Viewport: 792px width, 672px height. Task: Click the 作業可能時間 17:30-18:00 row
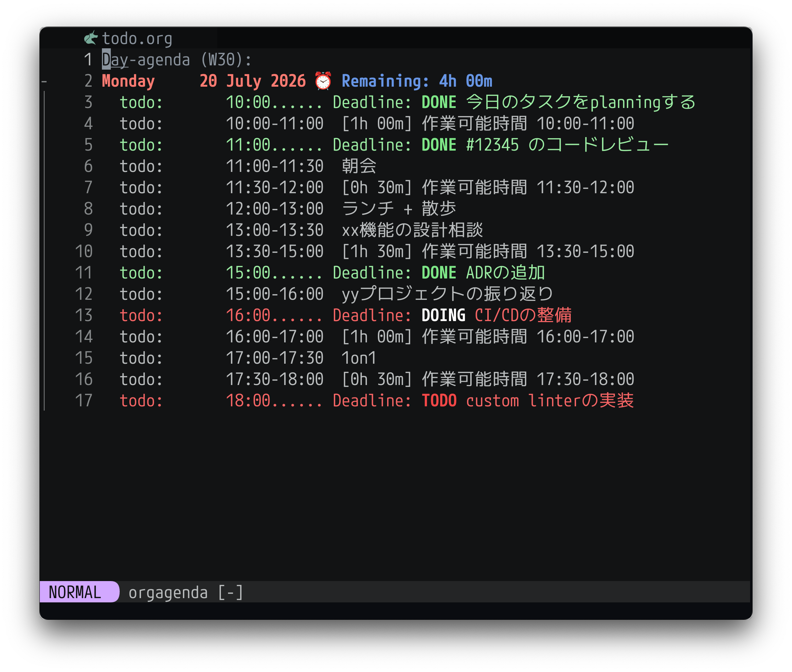click(x=377, y=380)
